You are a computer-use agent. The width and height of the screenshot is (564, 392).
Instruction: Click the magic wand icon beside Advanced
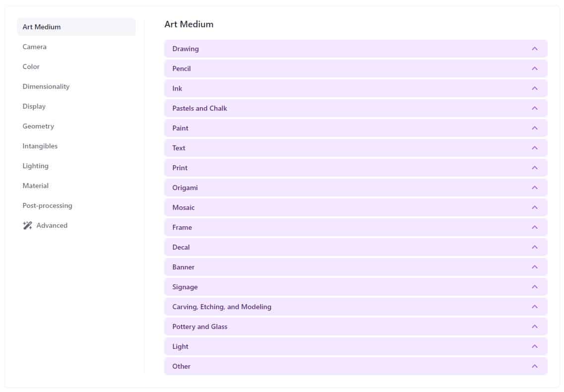pyautogui.click(x=27, y=225)
